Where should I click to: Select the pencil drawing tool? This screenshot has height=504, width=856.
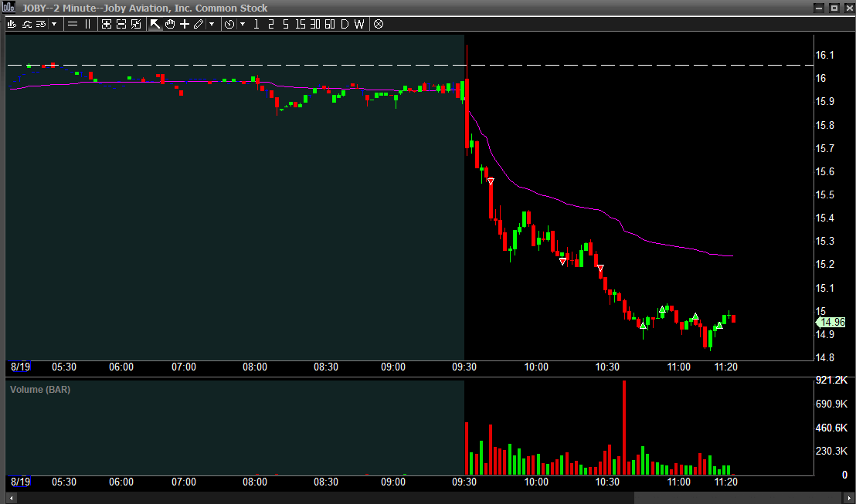[x=199, y=24]
